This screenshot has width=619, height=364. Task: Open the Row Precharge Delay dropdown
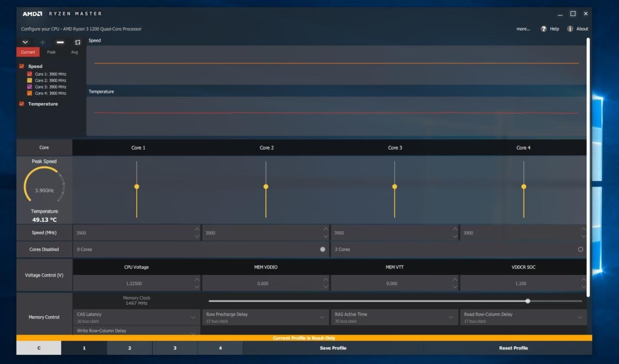(322, 317)
